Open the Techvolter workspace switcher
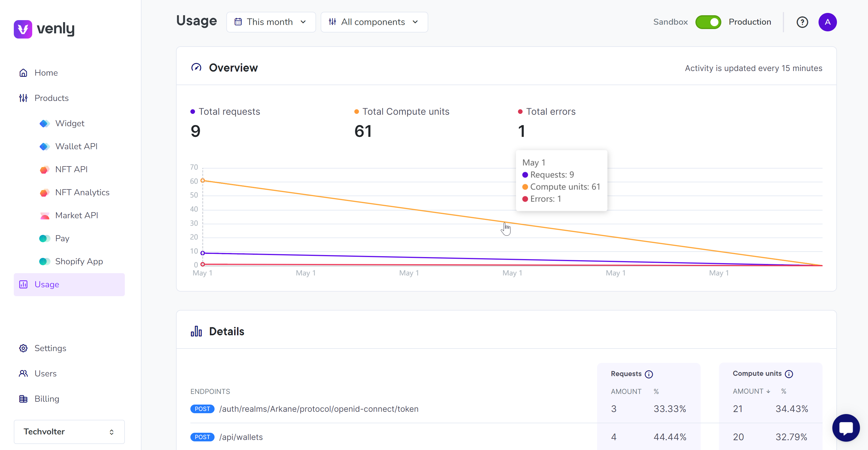This screenshot has width=868, height=450. pyautogui.click(x=69, y=432)
